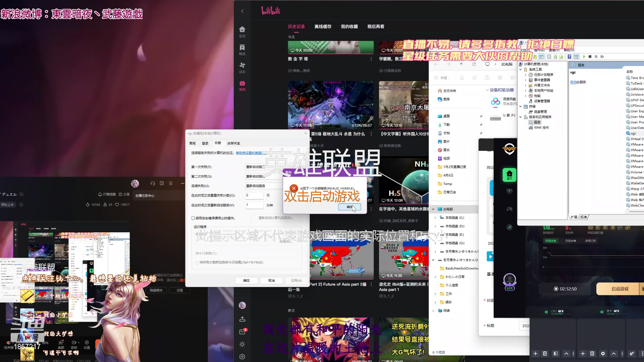Open the bilibili Home sidebar icon
The height and width of the screenshot is (362, 644).
[x=242, y=32]
